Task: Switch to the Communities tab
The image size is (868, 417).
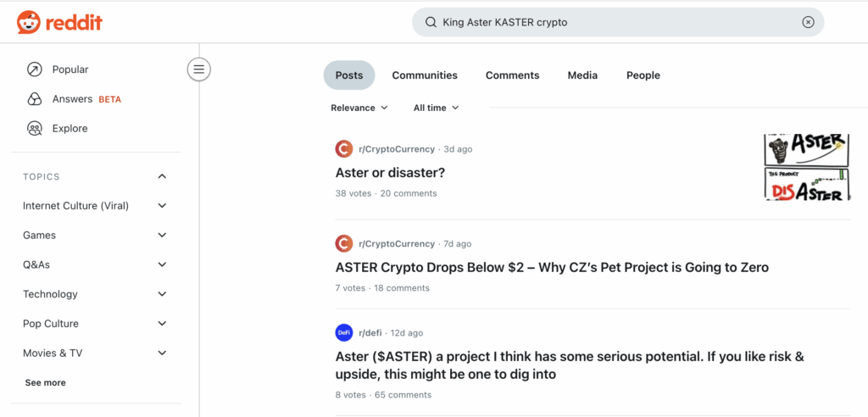Action: point(425,75)
